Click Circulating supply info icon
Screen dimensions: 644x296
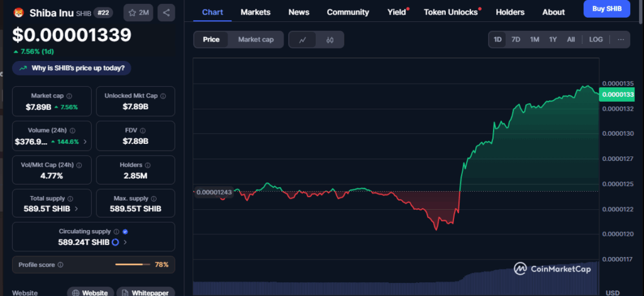116,231
